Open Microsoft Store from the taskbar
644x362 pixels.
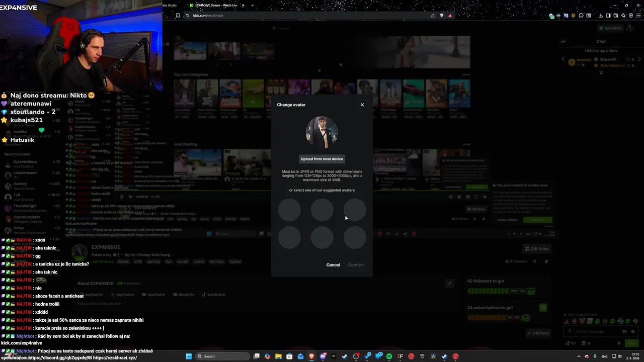289,356
